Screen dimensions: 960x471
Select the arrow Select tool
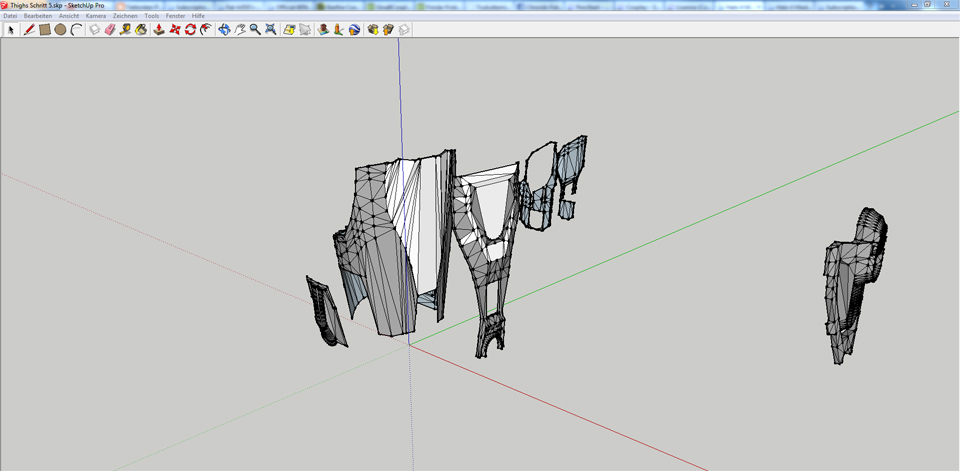[11, 29]
